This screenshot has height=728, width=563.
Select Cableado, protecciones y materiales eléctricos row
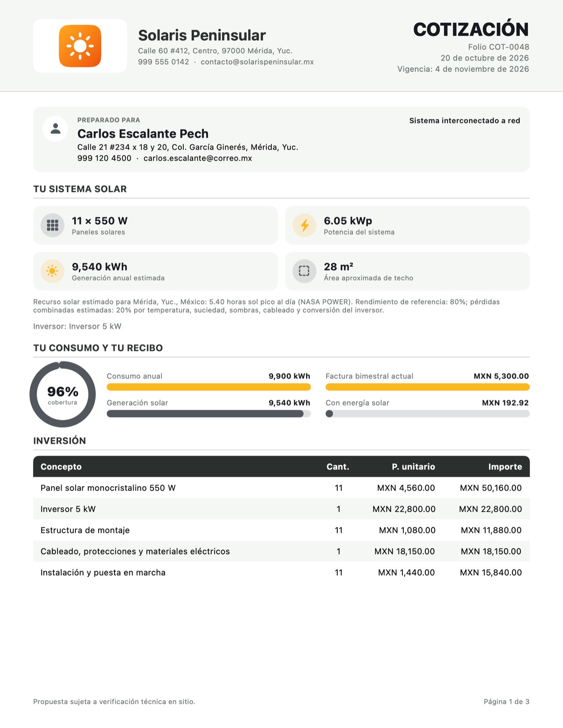[x=281, y=551]
